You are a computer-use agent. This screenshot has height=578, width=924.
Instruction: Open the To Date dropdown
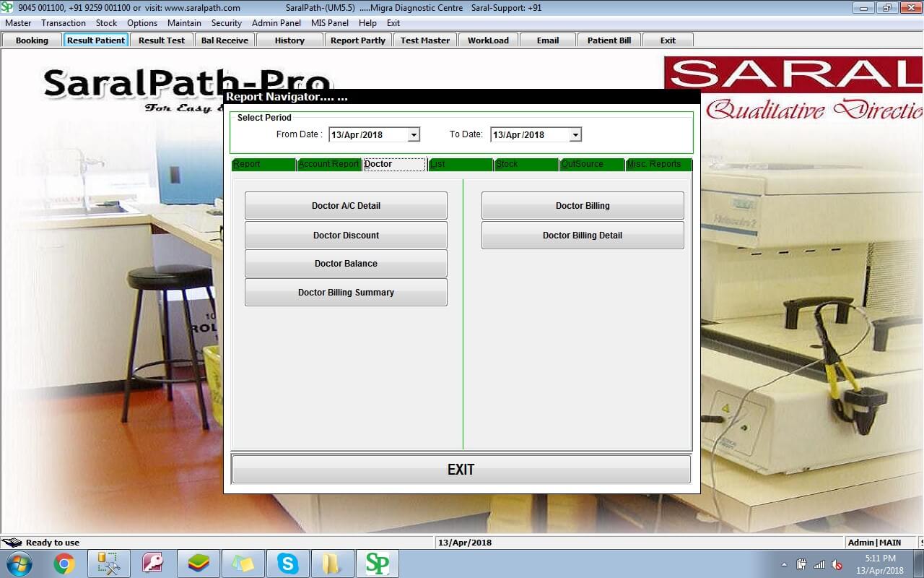click(575, 134)
